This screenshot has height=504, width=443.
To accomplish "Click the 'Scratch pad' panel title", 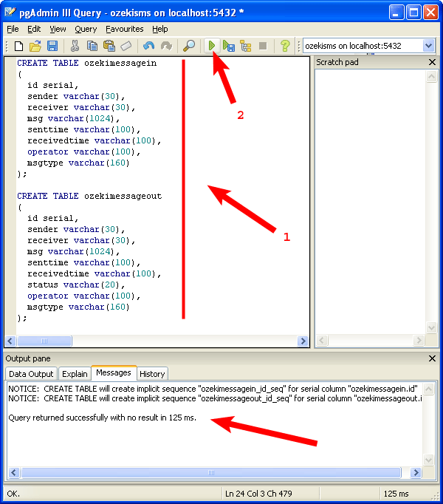I will (337, 62).
